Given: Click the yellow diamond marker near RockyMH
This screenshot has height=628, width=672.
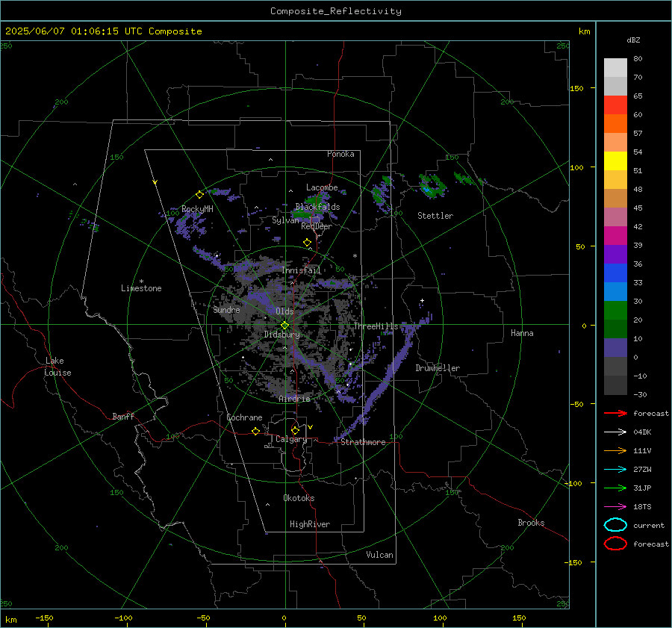Looking at the screenshot, I should 199,195.
